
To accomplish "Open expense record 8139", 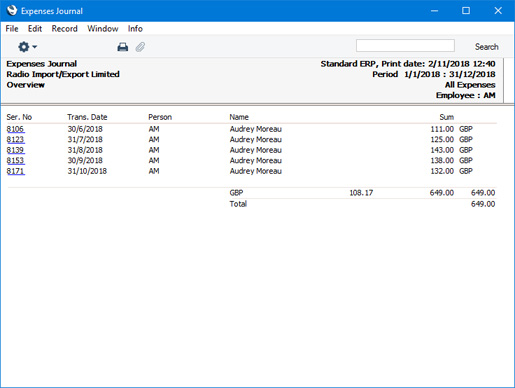I will (15, 150).
